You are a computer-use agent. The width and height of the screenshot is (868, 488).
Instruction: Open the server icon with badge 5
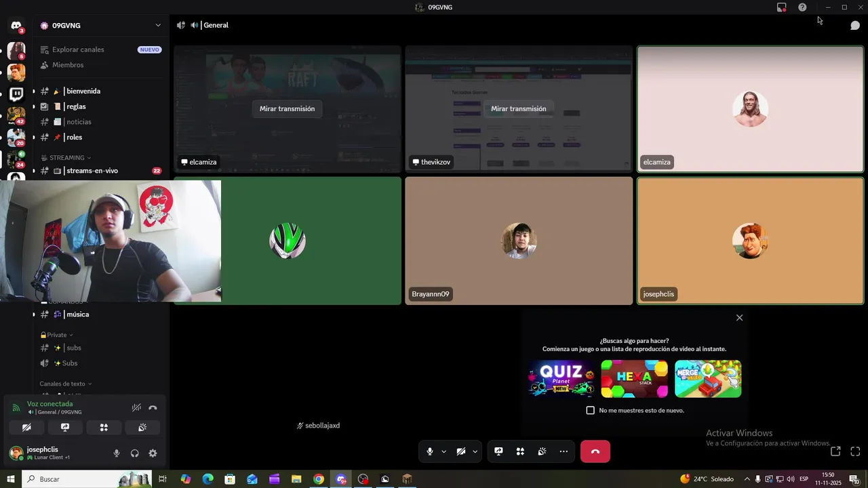16,51
